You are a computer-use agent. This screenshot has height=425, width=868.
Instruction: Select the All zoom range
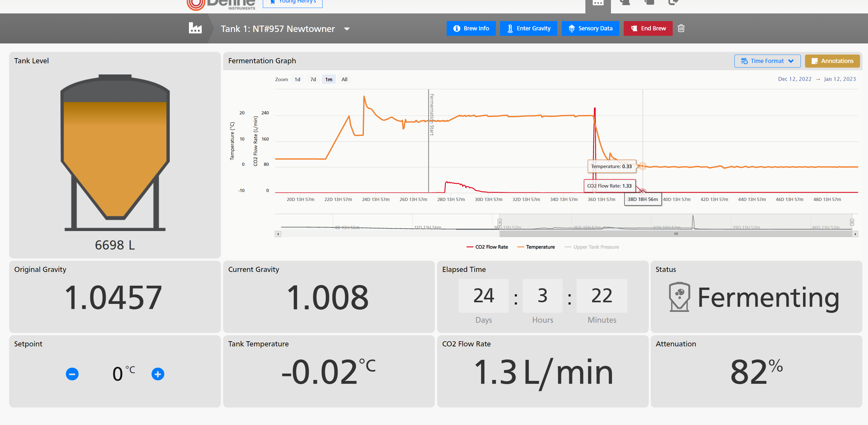point(344,80)
